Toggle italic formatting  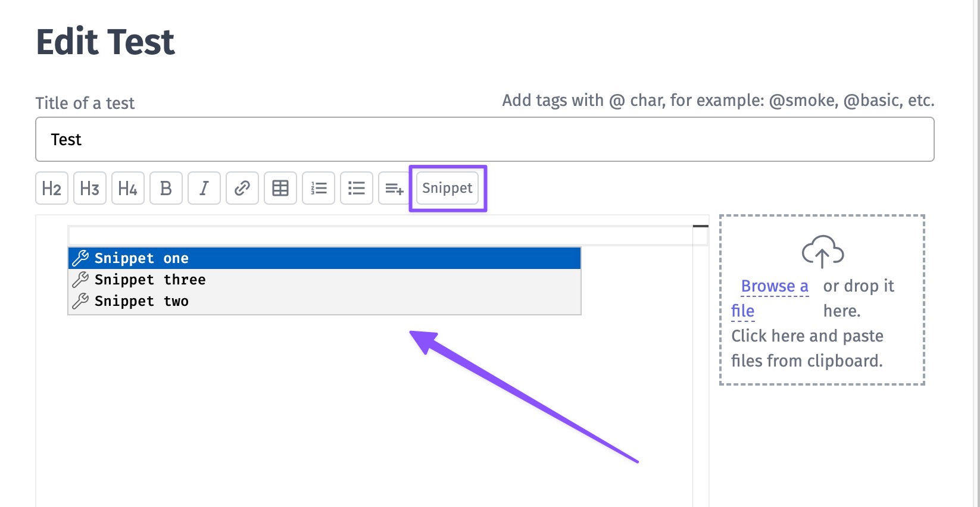(x=204, y=189)
